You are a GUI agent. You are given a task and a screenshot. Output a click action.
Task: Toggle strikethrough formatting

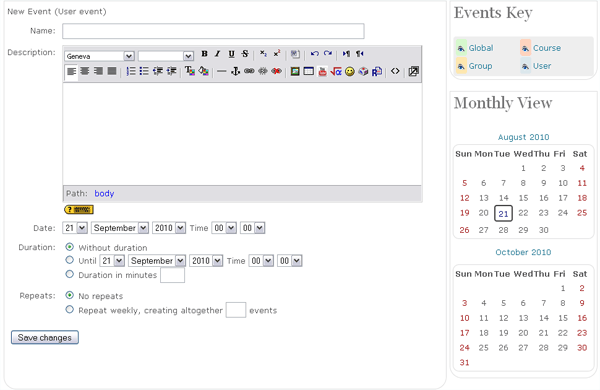[x=245, y=54]
